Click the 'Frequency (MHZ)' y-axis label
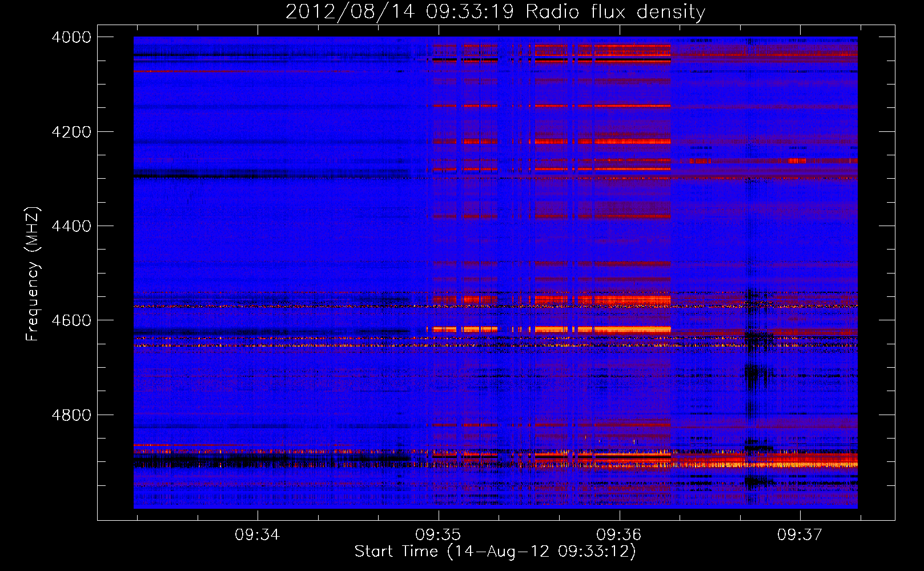This screenshot has height=571, width=924. tap(33, 274)
